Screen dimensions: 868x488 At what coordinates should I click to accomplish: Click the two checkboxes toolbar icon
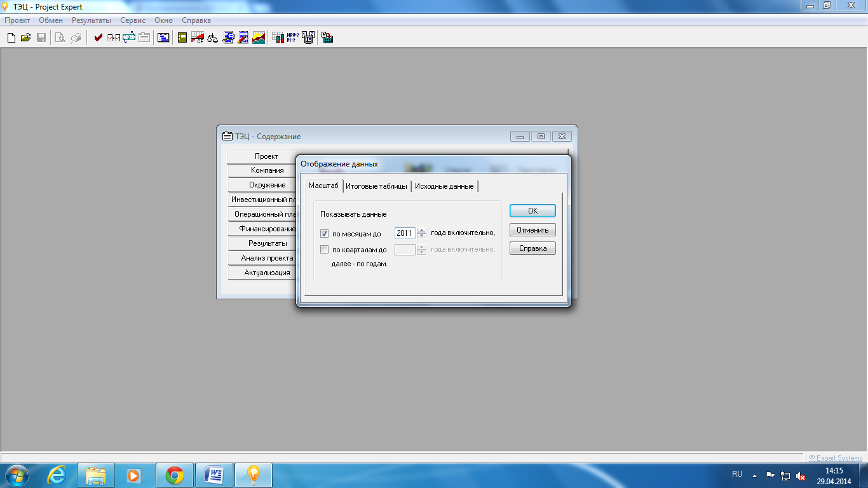[114, 38]
